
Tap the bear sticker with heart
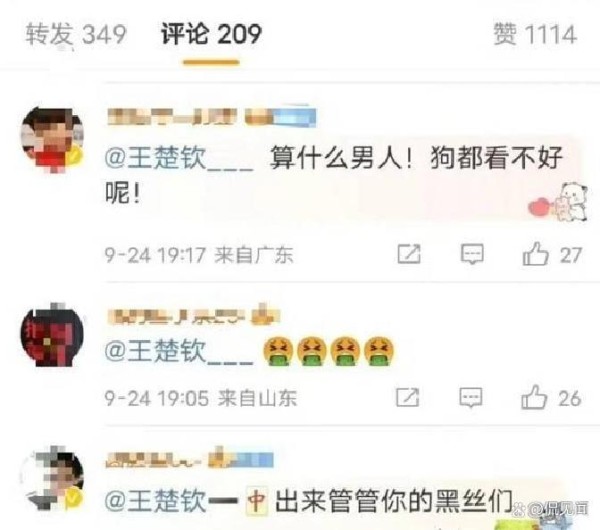coord(558,202)
